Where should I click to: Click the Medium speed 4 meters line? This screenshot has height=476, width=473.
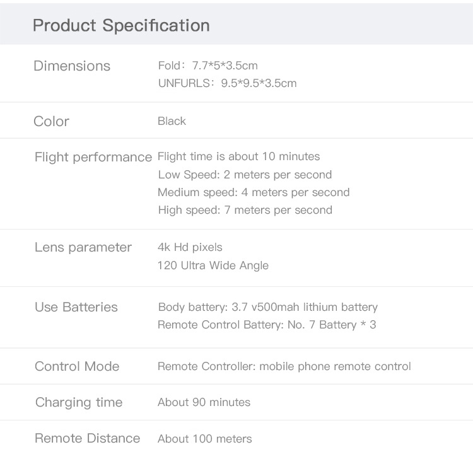coord(254,192)
